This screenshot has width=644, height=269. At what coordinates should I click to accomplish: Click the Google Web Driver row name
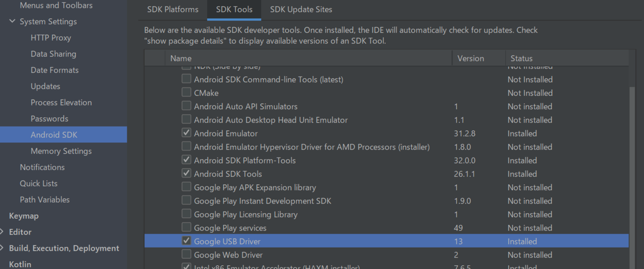227,255
